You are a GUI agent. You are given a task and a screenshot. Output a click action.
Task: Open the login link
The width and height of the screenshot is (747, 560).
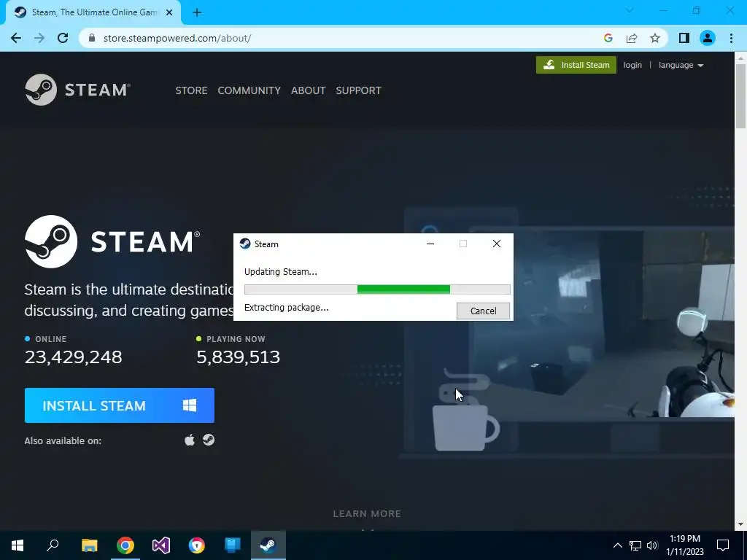point(632,65)
